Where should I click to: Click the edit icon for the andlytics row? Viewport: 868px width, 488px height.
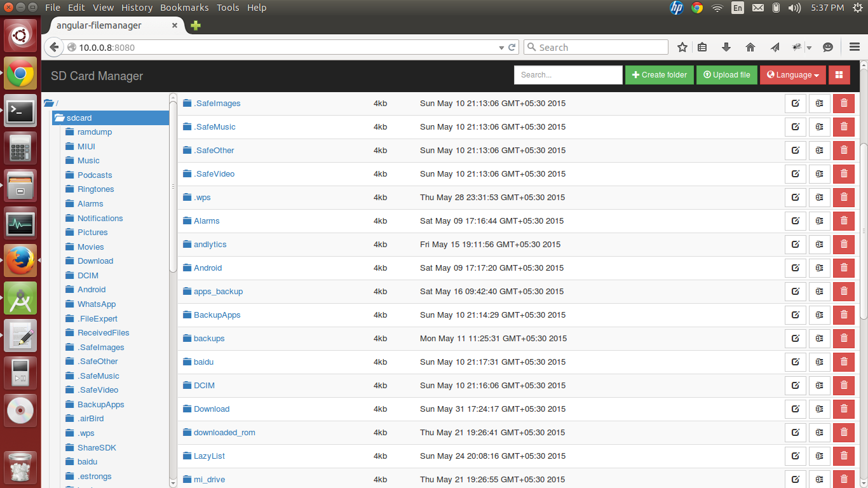[796, 245]
